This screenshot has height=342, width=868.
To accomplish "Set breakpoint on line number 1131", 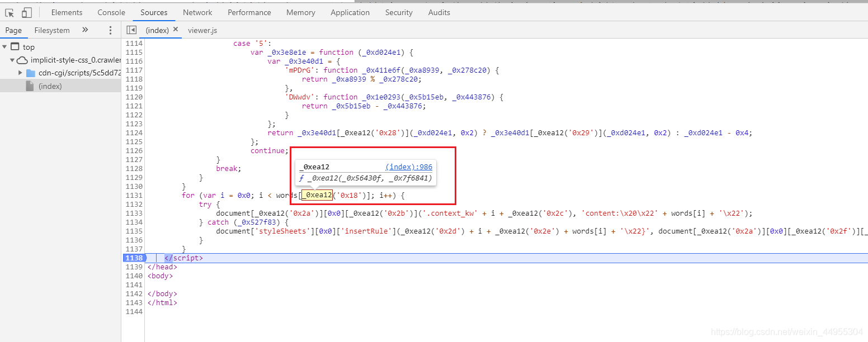I will tap(134, 195).
